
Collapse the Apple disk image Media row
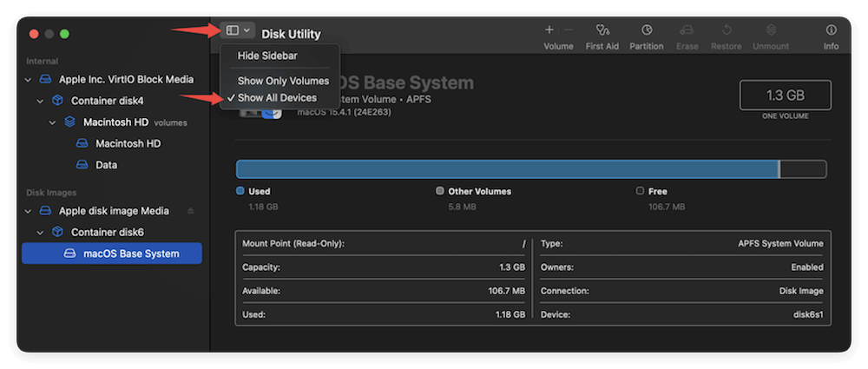tap(29, 211)
